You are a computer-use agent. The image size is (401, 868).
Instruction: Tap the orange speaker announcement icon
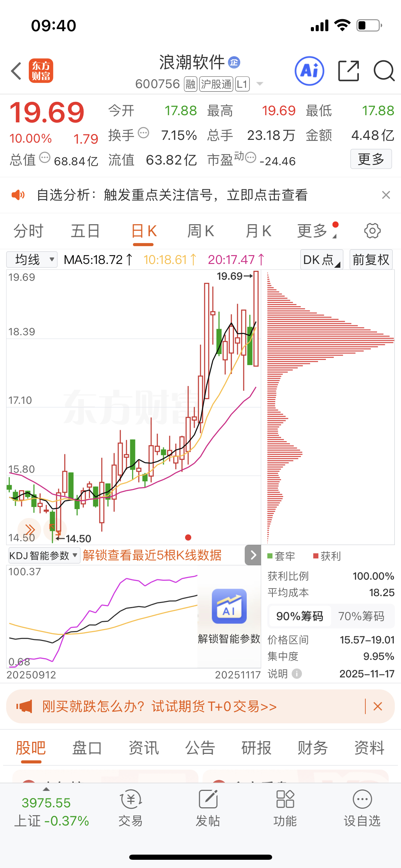[18, 195]
